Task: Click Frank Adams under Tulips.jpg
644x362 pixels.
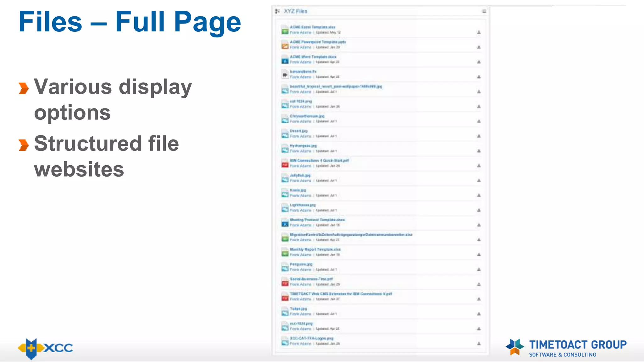Action: tap(301, 314)
